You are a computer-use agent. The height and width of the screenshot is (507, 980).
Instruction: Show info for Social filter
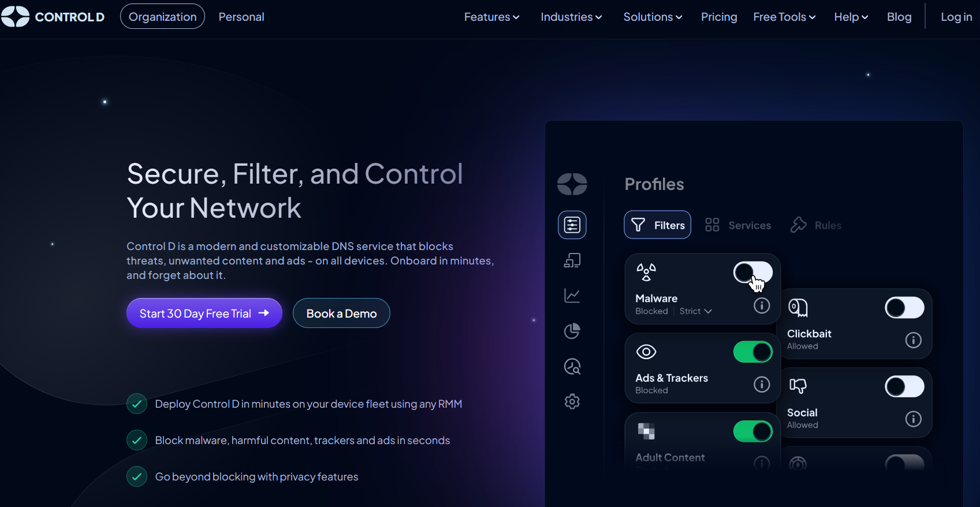[x=913, y=419]
